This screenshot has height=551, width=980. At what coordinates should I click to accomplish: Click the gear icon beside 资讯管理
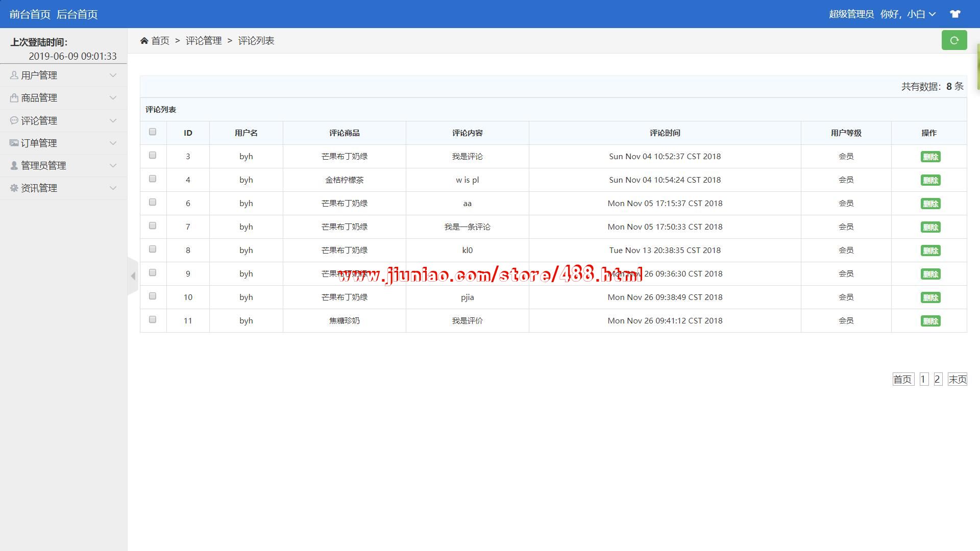(x=14, y=188)
